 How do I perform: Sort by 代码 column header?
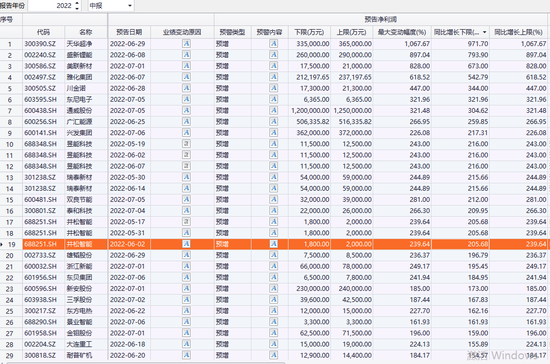43,32
